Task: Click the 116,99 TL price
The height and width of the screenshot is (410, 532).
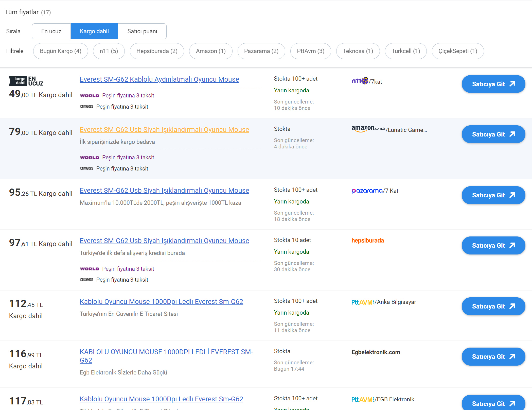Action: point(26,354)
